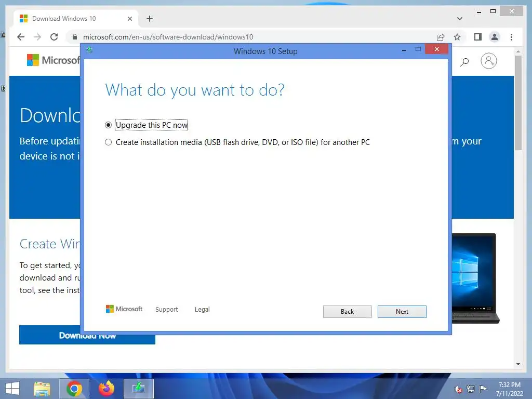Image resolution: width=532 pixels, height=399 pixels.
Task: Open the taskbar clock and date
Action: (x=509, y=389)
